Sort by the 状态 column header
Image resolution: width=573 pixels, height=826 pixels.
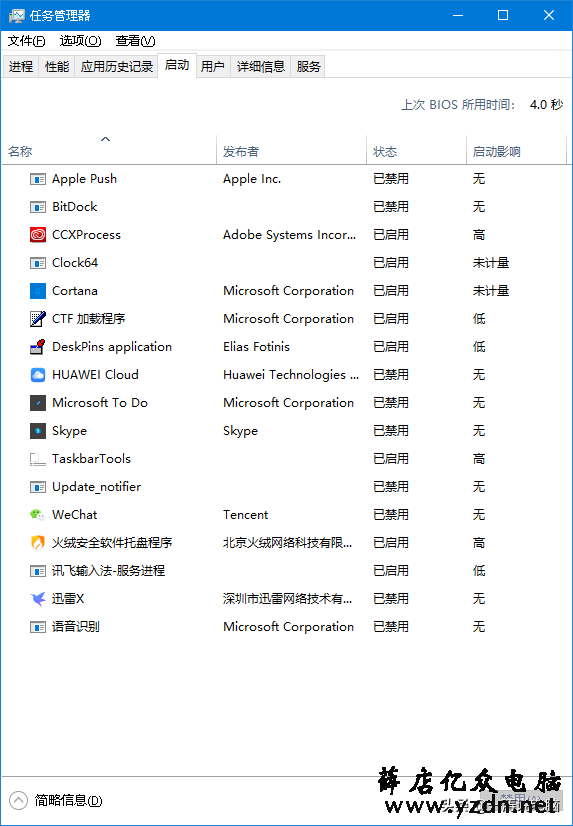tap(417, 151)
